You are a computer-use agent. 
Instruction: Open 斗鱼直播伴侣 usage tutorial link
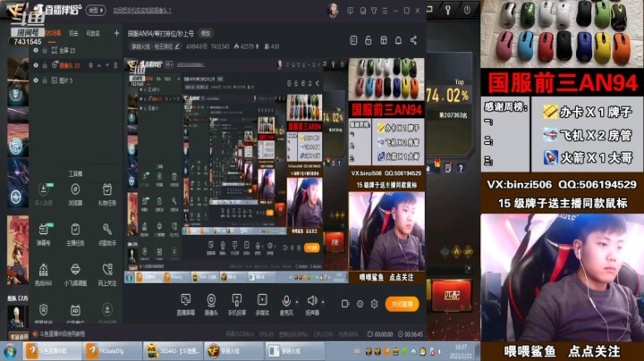tap(62, 334)
